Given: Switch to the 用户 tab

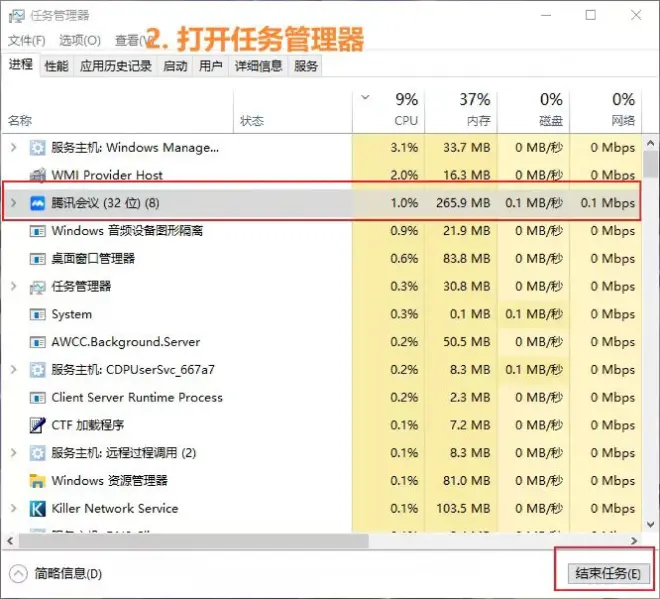Looking at the screenshot, I should (x=210, y=66).
